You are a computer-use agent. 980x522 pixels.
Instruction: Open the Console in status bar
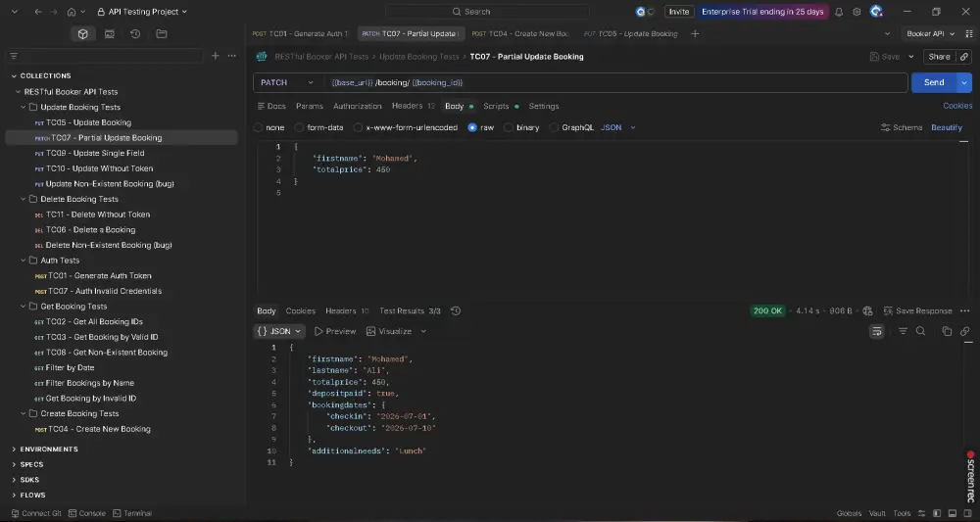87,513
